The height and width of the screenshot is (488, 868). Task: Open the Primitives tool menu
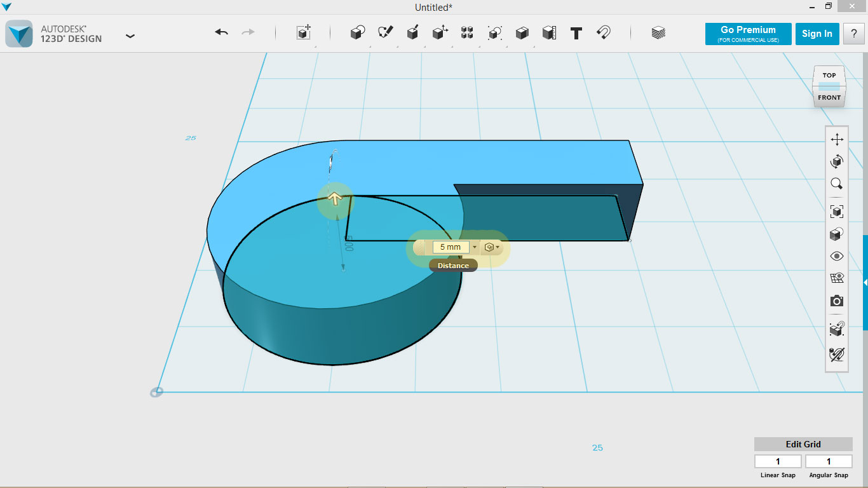pyautogui.click(x=358, y=33)
